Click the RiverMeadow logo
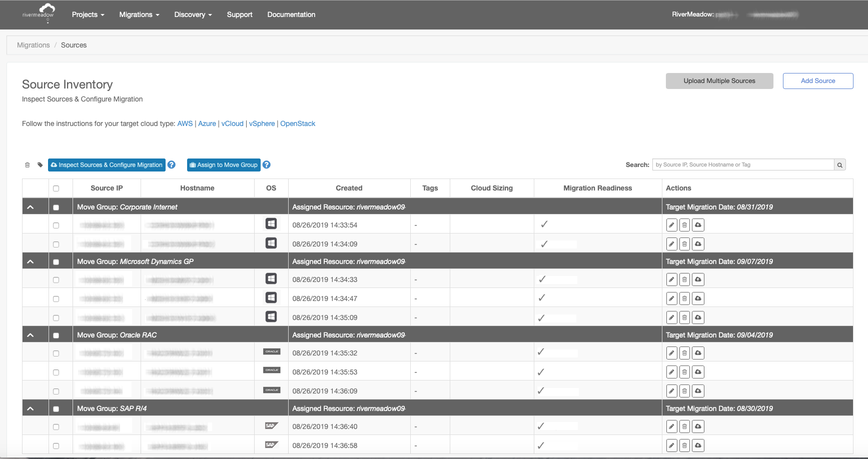This screenshot has width=868, height=459. pos(39,13)
